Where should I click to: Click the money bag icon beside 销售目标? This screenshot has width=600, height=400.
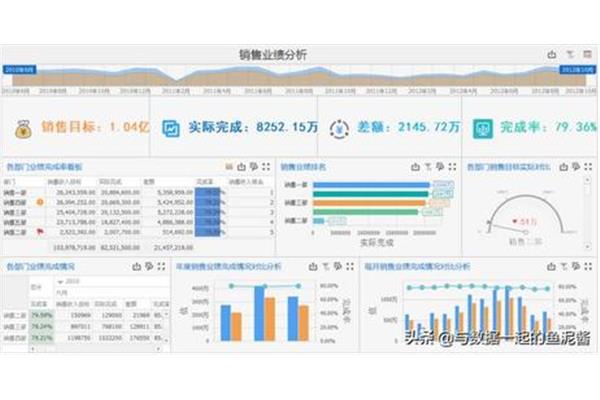pos(23,129)
